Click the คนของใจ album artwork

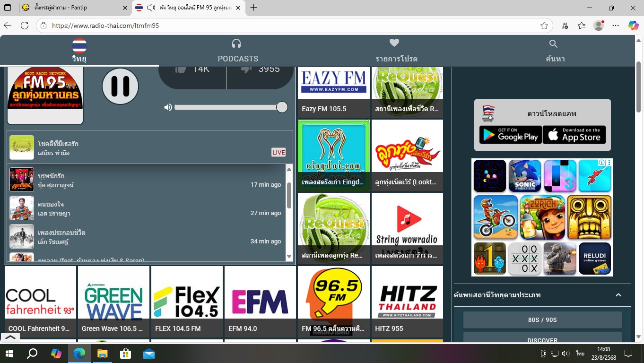pos(22,208)
